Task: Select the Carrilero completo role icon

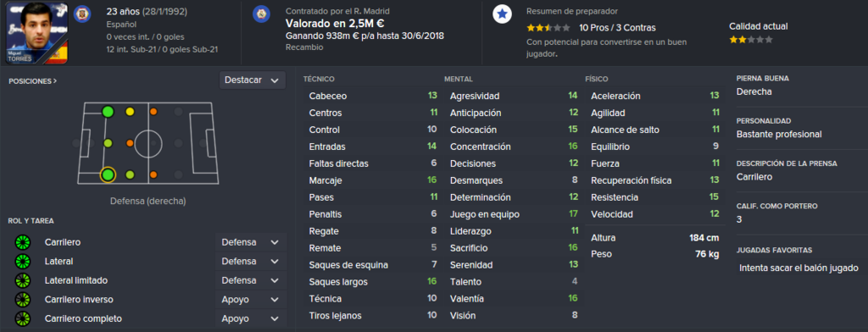Action: pos(23,318)
